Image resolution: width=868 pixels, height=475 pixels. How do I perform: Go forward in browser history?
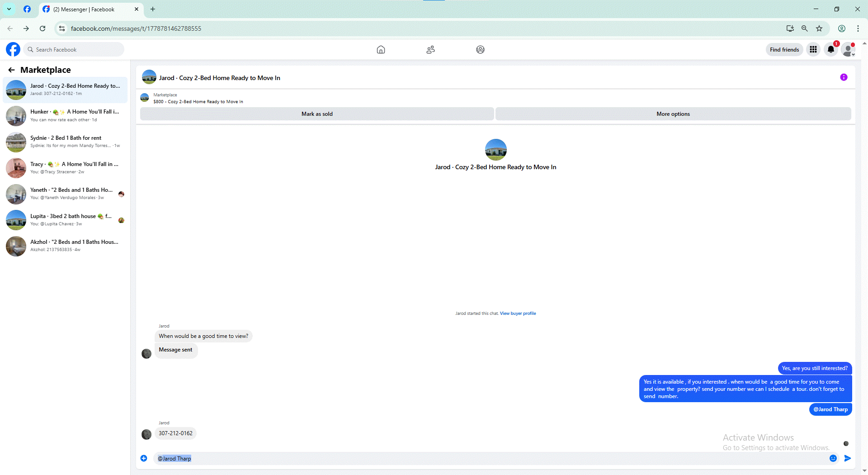26,28
